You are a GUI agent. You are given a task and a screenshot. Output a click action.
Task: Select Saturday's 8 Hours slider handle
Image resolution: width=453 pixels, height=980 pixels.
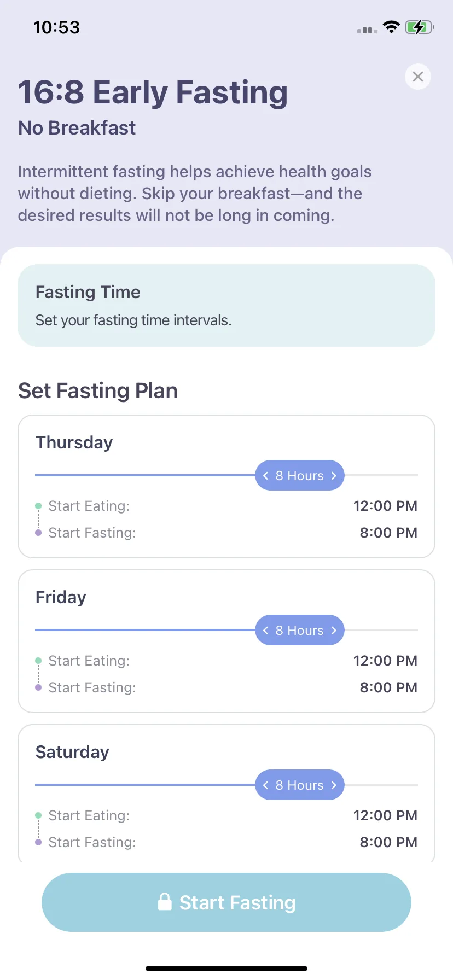(300, 785)
